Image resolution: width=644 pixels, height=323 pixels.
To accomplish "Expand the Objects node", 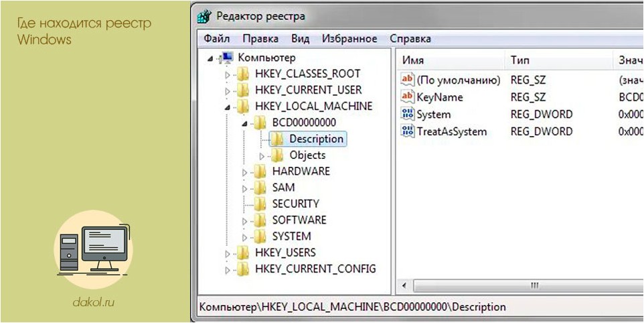I will (x=262, y=157).
